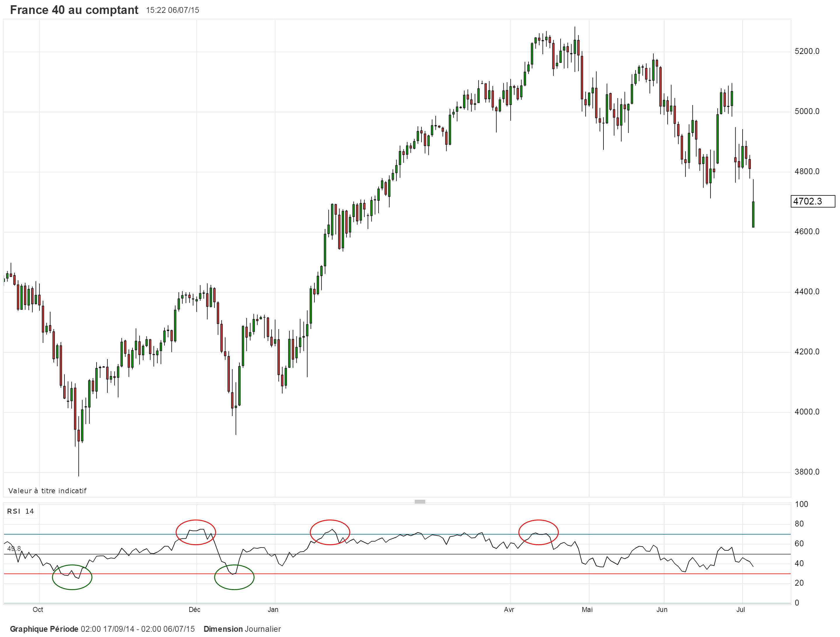The width and height of the screenshot is (840, 637).
Task: Click the Jan date axis label
Action: pos(273,610)
